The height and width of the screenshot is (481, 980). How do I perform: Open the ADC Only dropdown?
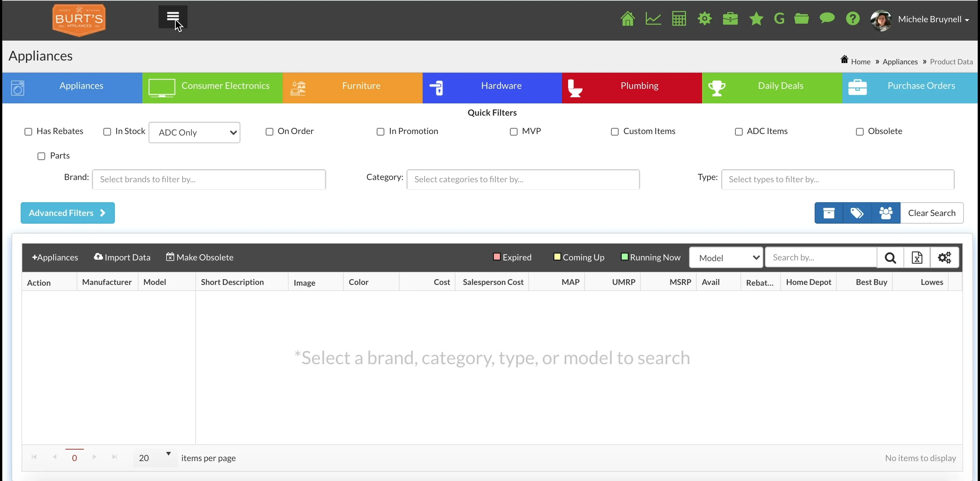pyautogui.click(x=194, y=133)
